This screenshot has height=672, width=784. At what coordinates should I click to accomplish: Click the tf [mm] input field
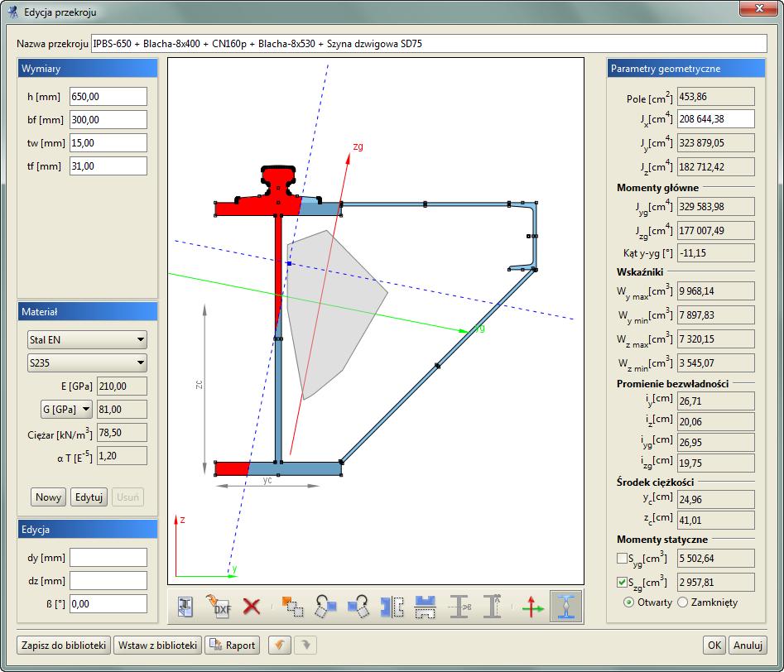[x=108, y=166]
